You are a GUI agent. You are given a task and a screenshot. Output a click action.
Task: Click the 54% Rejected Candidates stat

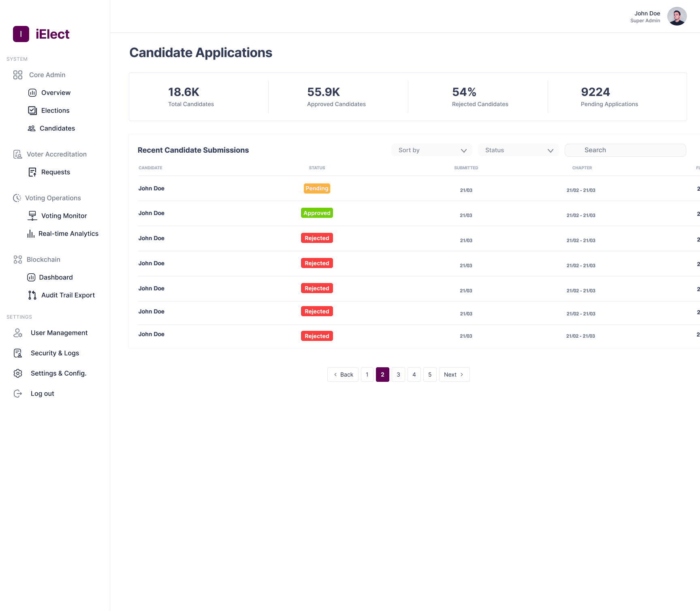coord(480,97)
